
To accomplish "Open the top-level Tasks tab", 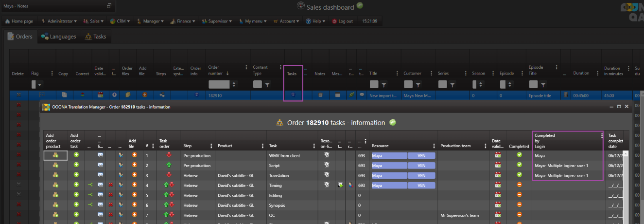I will coord(95,37).
